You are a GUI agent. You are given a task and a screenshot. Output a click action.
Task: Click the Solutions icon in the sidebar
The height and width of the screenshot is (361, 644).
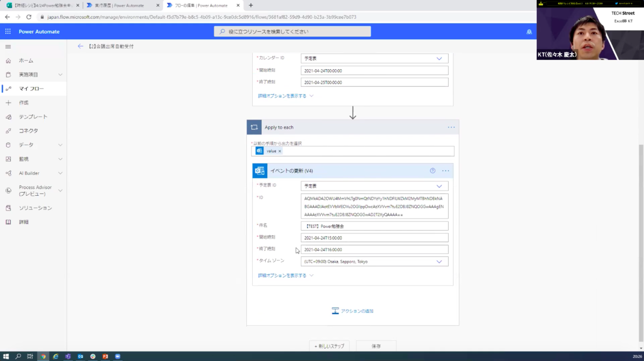[8, 208]
